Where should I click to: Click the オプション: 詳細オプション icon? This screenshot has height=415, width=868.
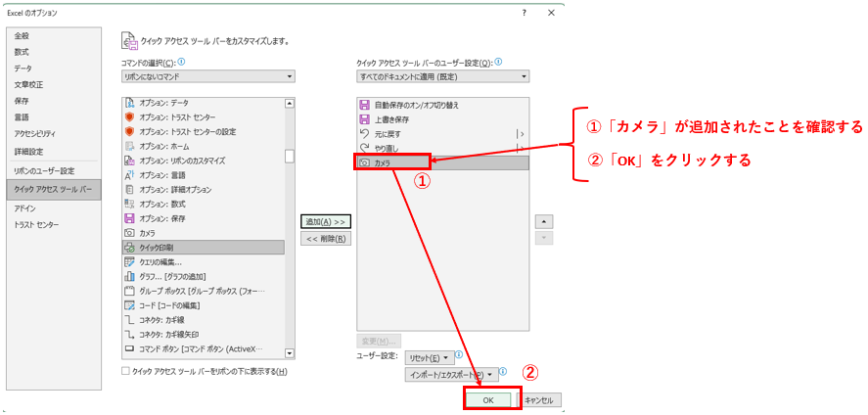(x=129, y=189)
